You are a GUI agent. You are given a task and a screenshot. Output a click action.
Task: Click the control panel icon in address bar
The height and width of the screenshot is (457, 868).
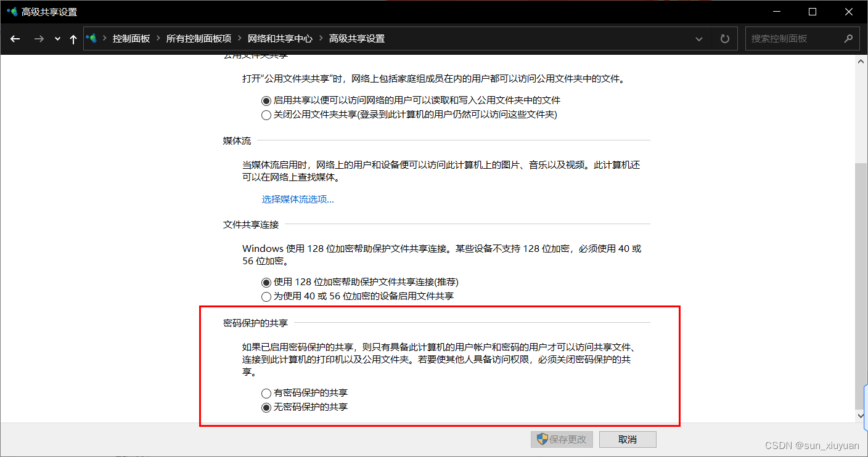click(92, 38)
